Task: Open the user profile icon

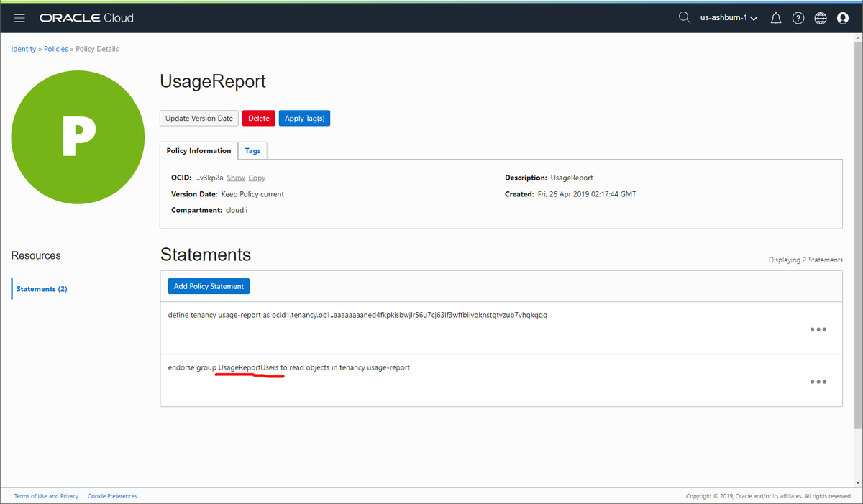Action: [843, 19]
